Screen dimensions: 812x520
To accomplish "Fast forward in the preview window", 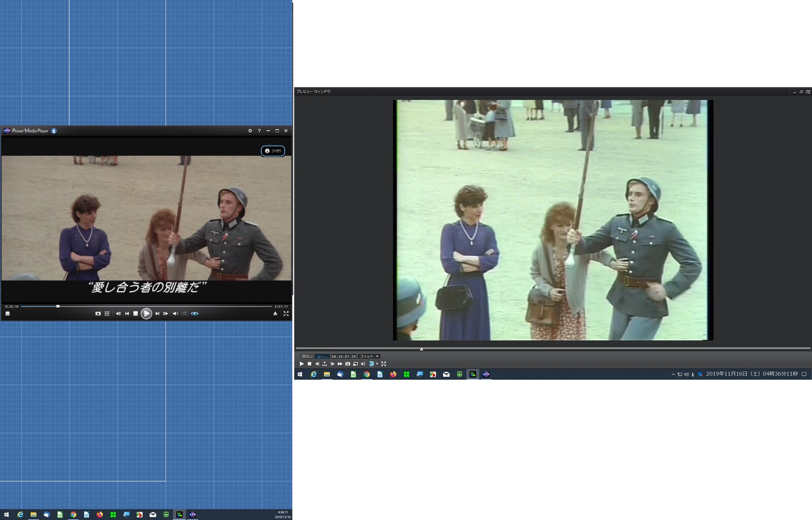I will point(340,364).
